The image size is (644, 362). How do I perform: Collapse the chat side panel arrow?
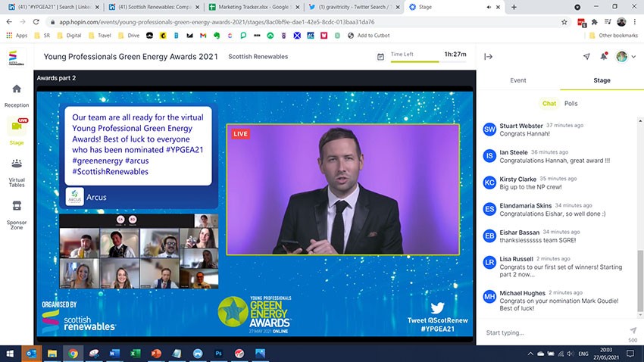click(x=488, y=57)
